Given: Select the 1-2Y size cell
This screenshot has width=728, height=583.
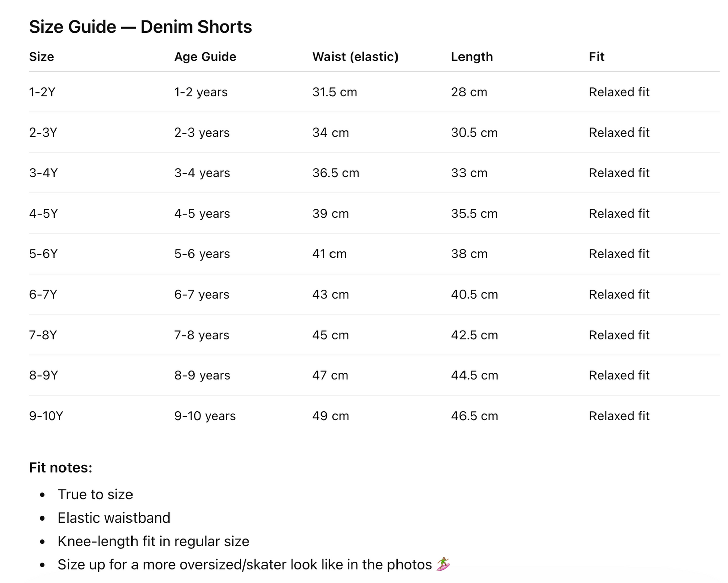Looking at the screenshot, I should click(42, 92).
